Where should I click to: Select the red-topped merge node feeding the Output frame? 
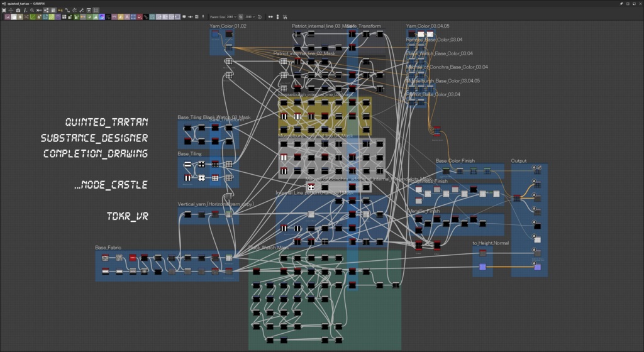pyautogui.click(x=517, y=198)
